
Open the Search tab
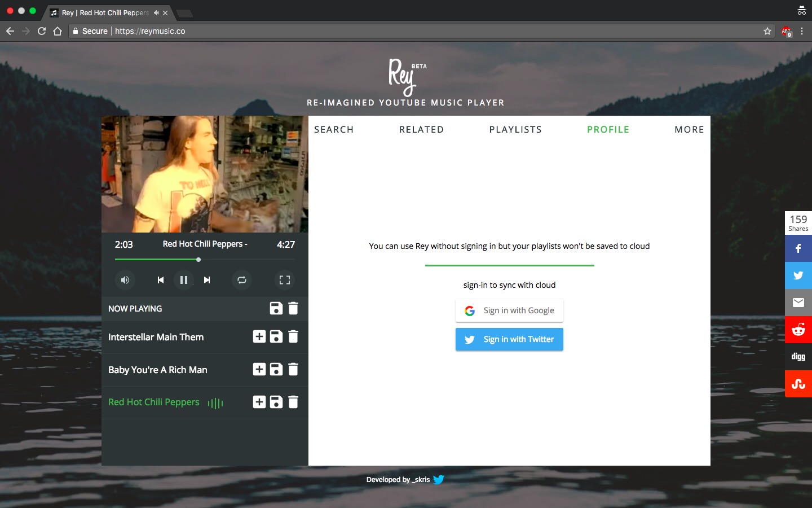tap(334, 129)
